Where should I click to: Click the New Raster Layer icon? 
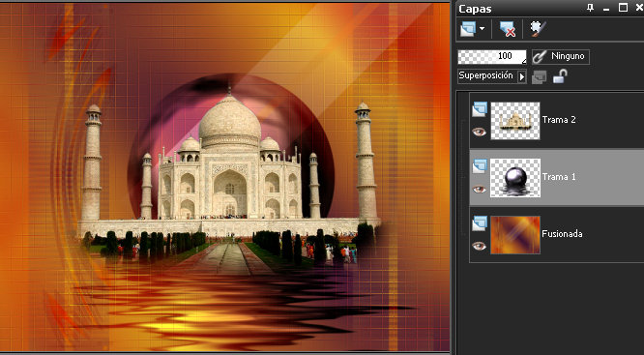pyautogui.click(x=467, y=30)
